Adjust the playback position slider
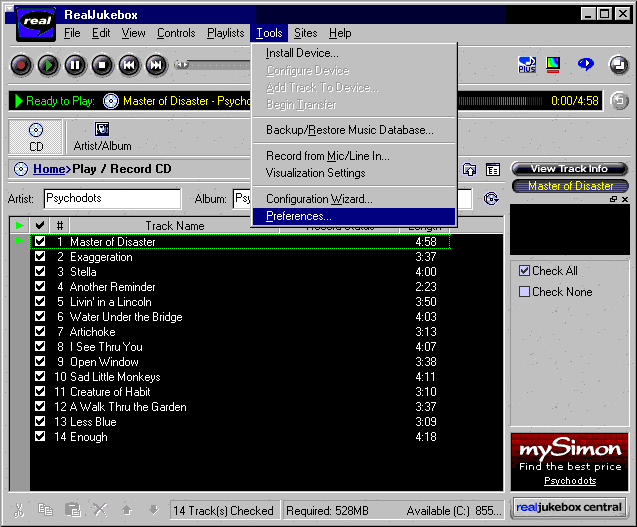This screenshot has height=527, width=637. click(x=182, y=65)
